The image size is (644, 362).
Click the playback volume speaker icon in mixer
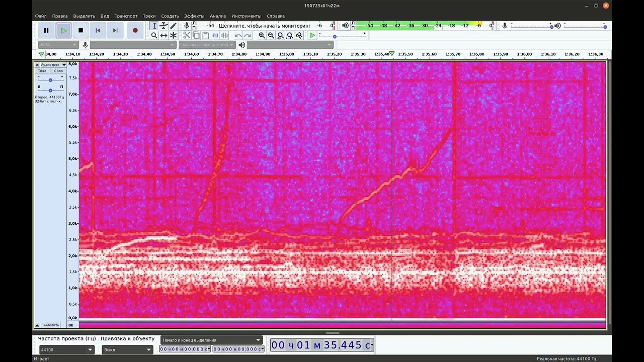[557, 26]
